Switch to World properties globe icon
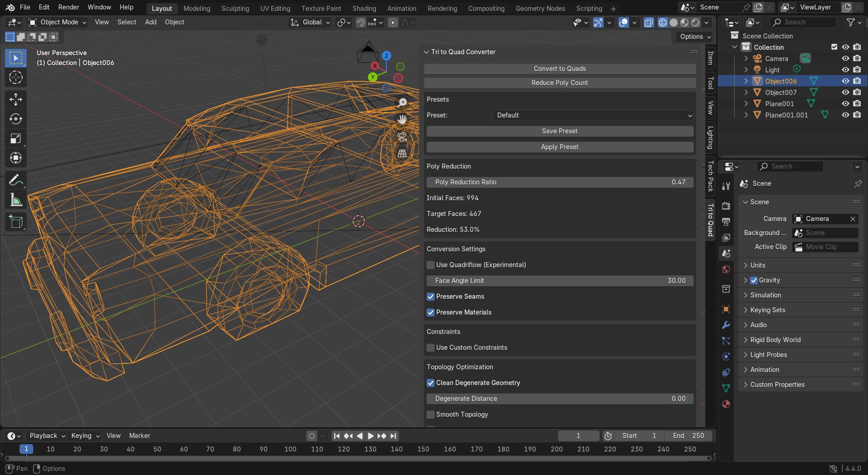The height and width of the screenshot is (475, 868). pyautogui.click(x=726, y=269)
